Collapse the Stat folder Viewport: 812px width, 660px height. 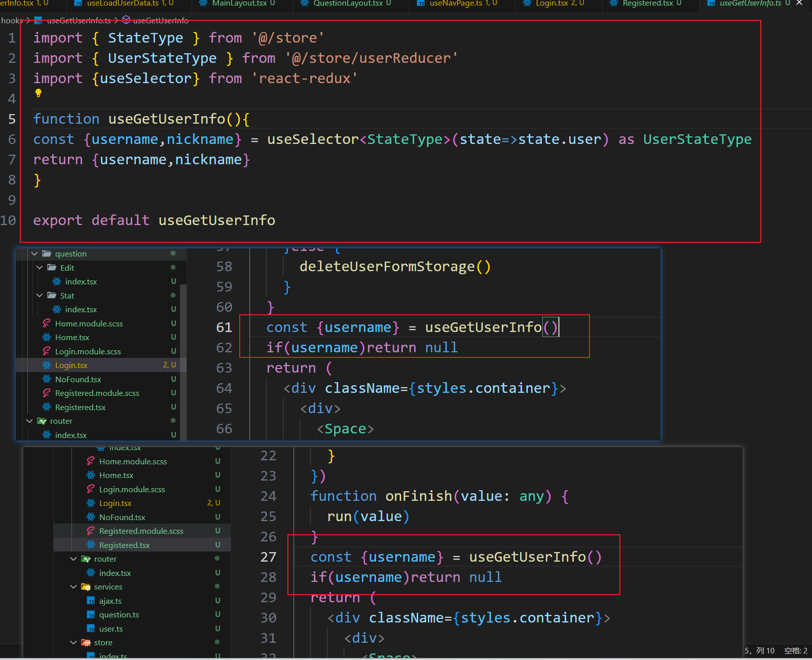tap(40, 296)
